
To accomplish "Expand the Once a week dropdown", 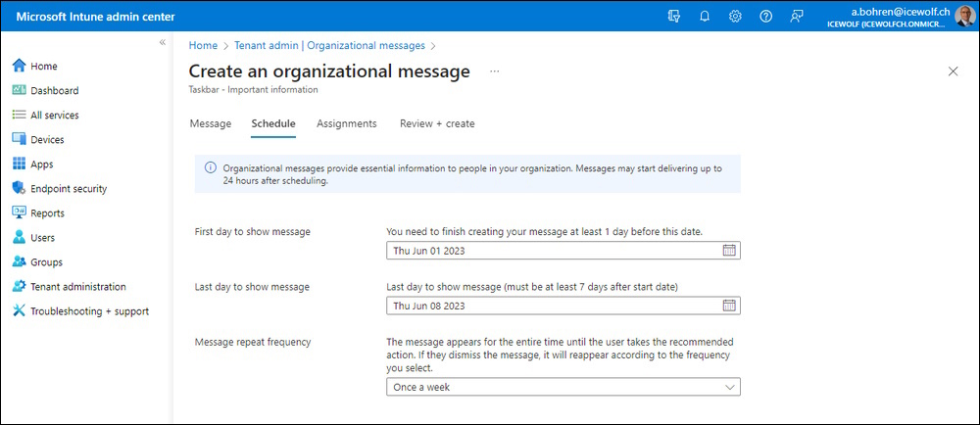I will (x=563, y=387).
